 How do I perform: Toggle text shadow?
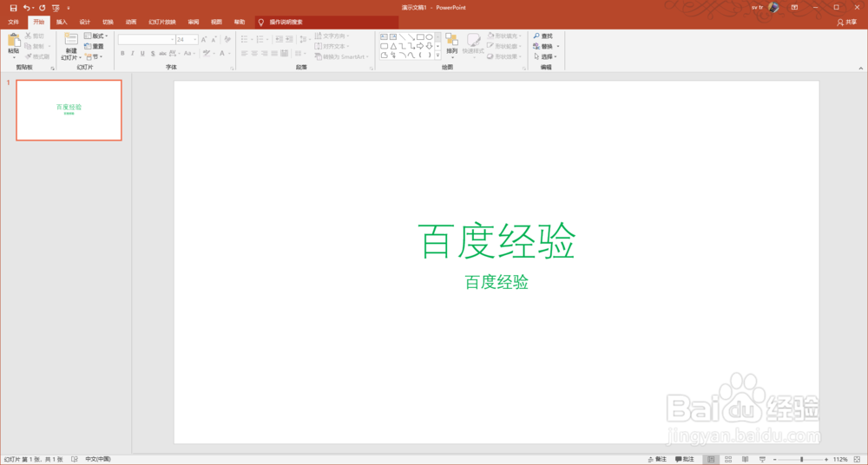152,54
